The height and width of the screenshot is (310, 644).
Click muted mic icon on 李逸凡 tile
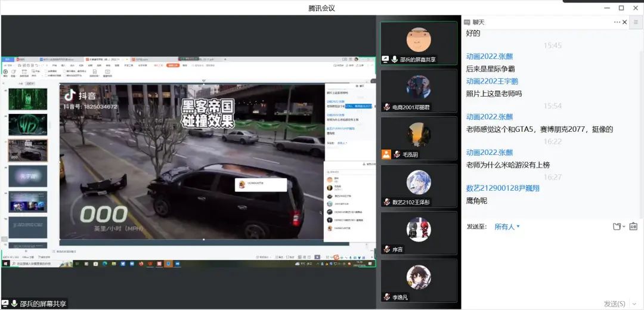coord(386,297)
